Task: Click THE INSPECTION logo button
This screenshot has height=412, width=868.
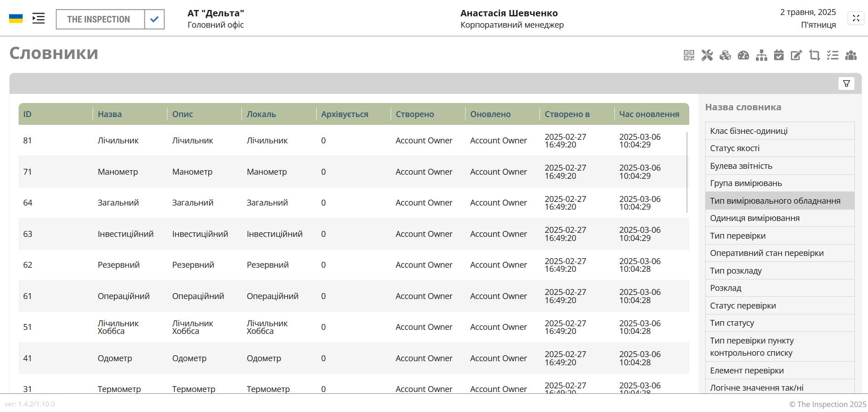Action: click(99, 20)
